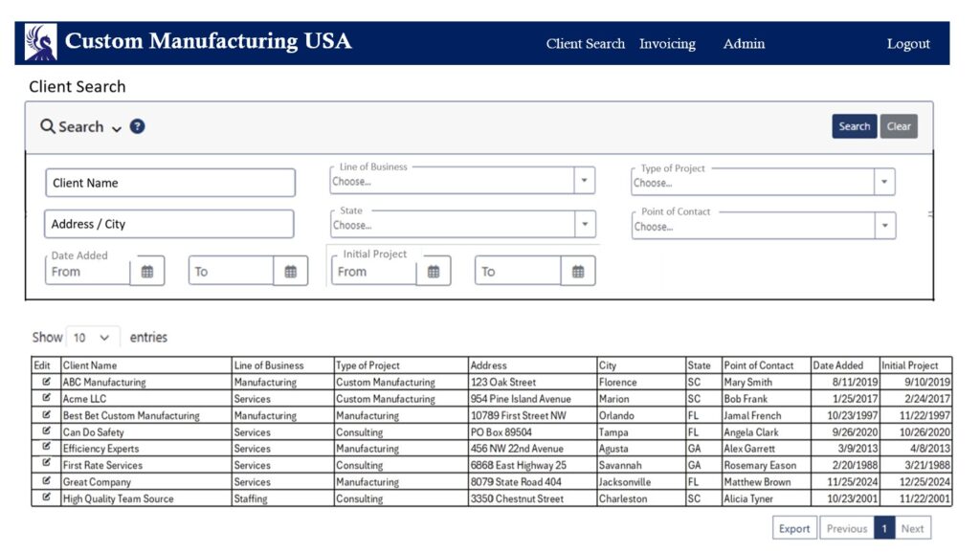This screenshot has width=980, height=552.
Task: Open the Date Added "From" calendar picker
Action: (x=148, y=271)
